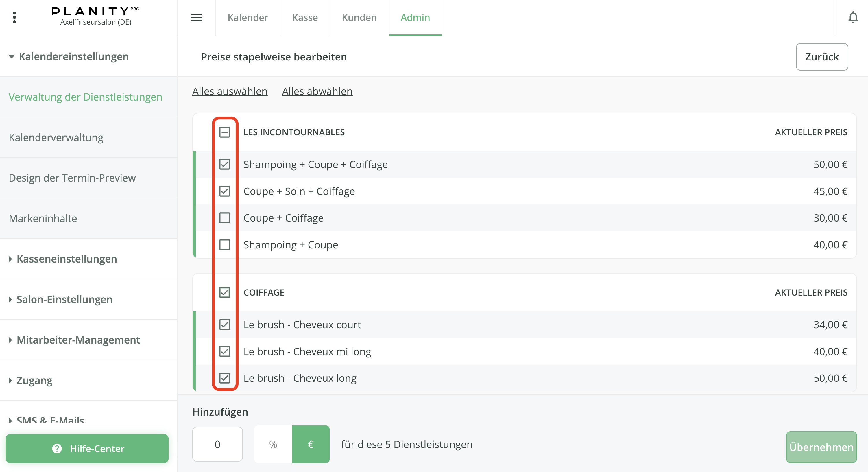Open the three-dot options menu

pos(14,17)
